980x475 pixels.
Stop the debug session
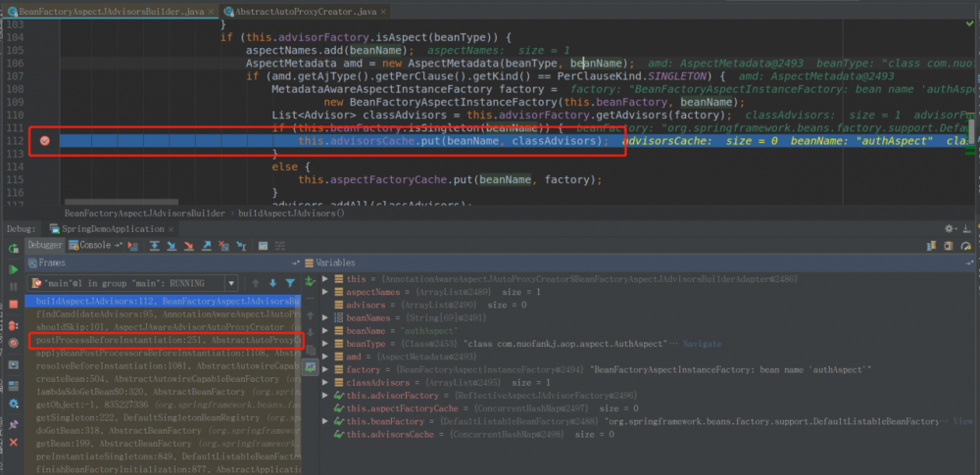click(x=13, y=304)
